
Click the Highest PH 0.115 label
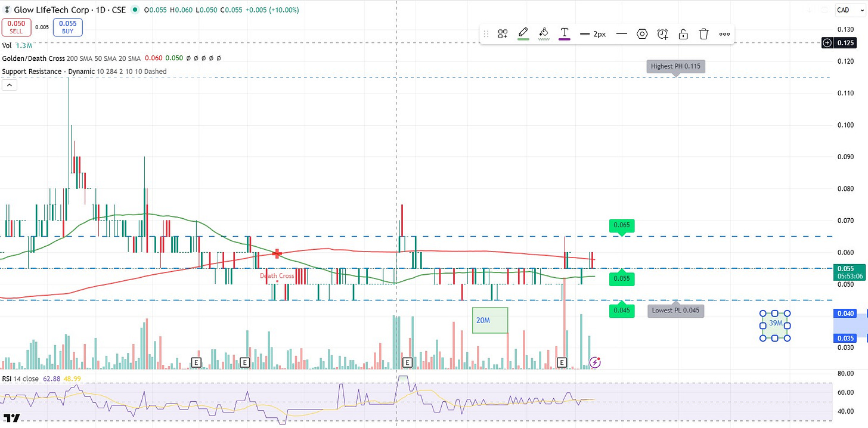point(675,66)
